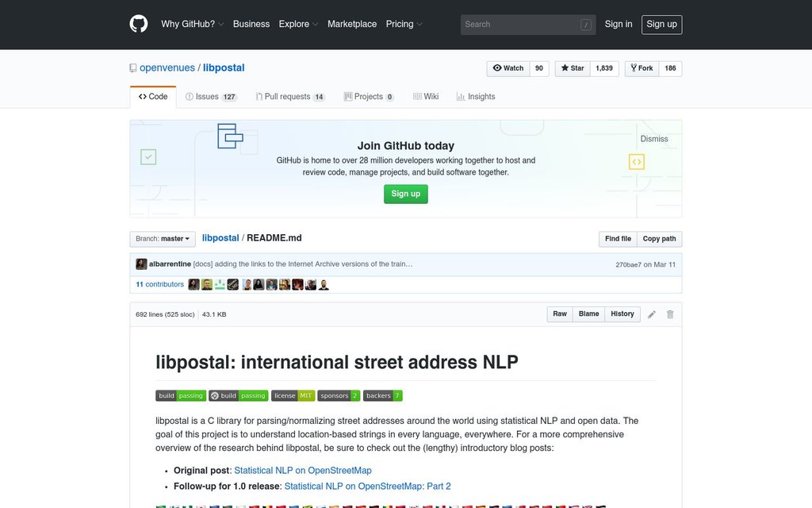
Task: View the 1,839 stargazers count
Action: point(604,68)
